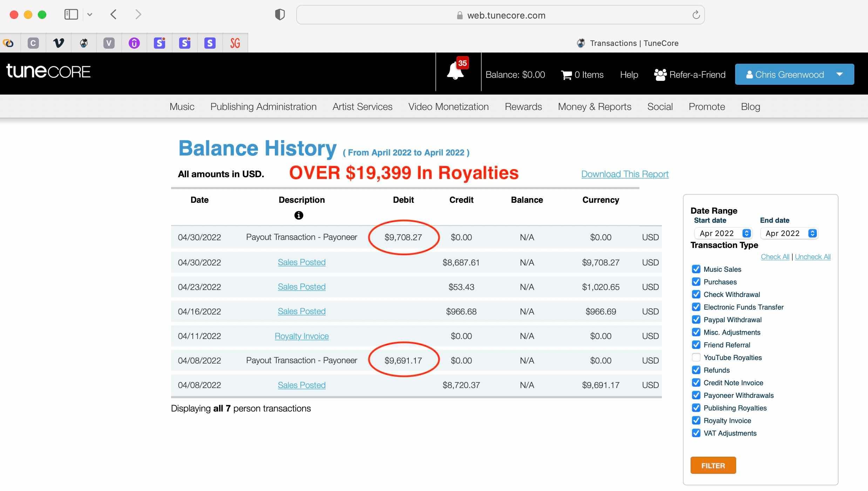Go forward with the browser arrow
Viewport: 868px width, 491px height.
[x=138, y=14]
